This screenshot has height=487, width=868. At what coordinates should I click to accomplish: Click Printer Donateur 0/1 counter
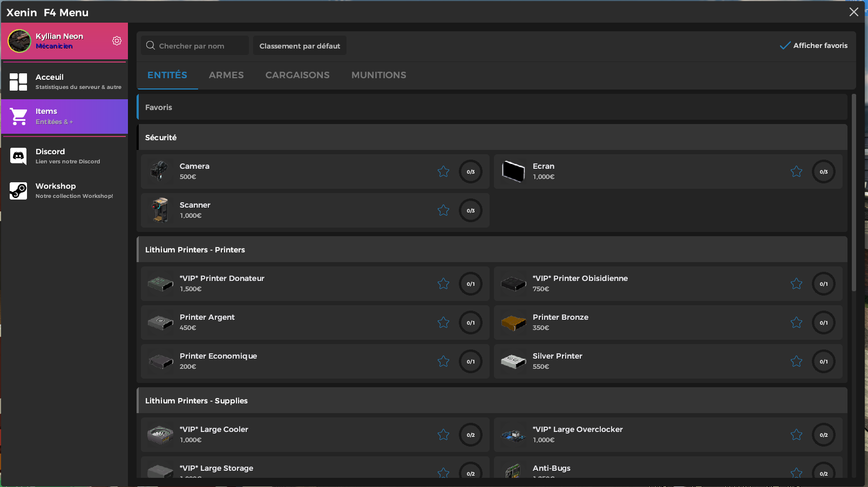[471, 284]
